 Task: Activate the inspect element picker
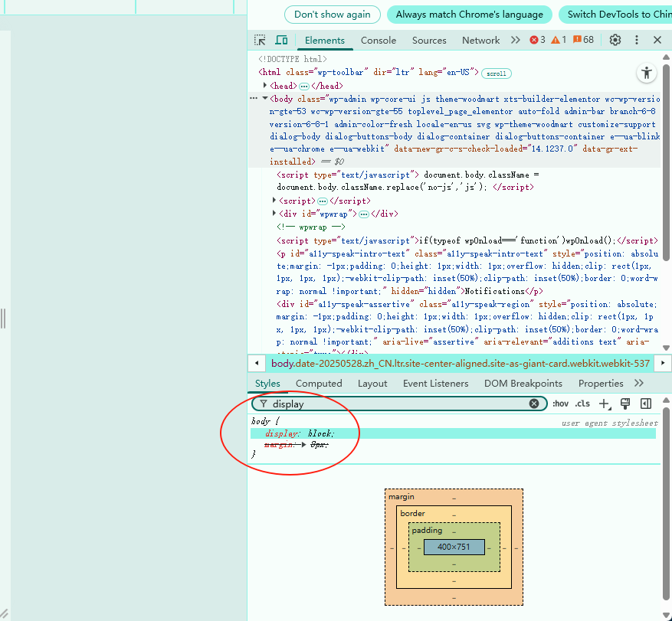coord(261,40)
